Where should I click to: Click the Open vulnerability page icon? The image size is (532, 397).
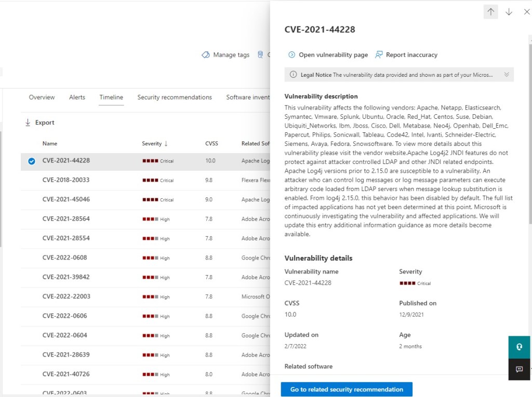pyautogui.click(x=291, y=55)
